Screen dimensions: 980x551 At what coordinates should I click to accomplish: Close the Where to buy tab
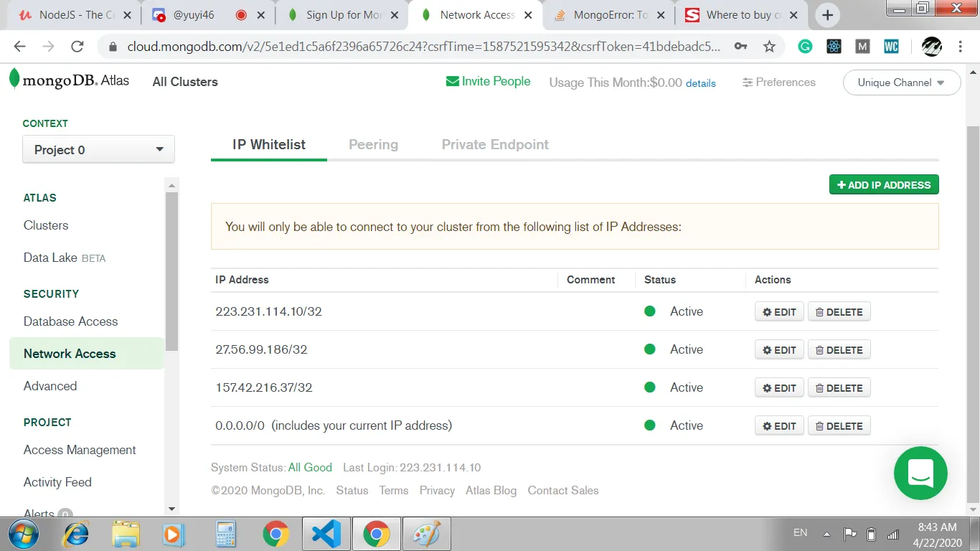pyautogui.click(x=793, y=15)
